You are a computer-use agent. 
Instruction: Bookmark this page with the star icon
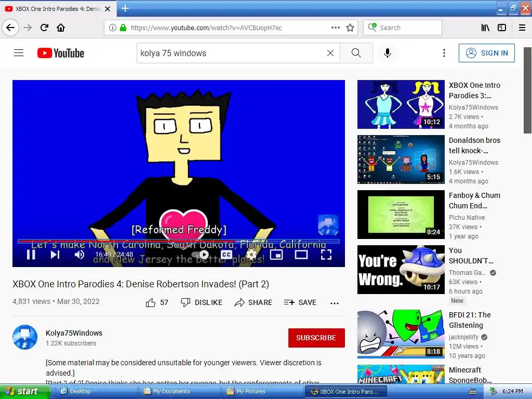pos(350,28)
